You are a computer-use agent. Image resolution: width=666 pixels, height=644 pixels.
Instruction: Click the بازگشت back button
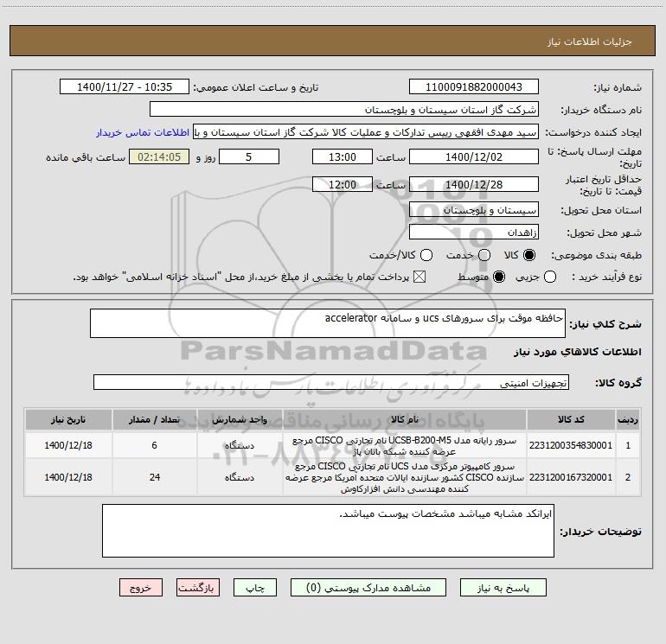(x=198, y=588)
